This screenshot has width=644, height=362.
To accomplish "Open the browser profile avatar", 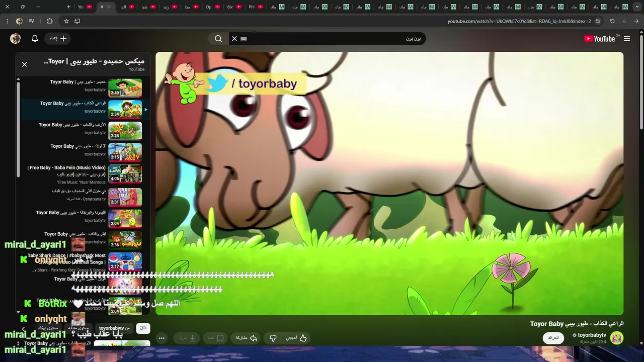I will (19, 21).
